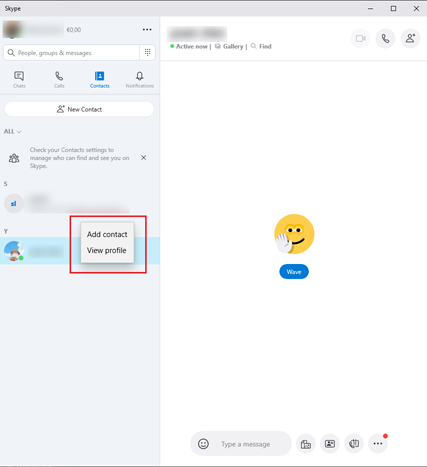Viewport: 427px width, 467px height.
Task: Expand the ALL contacts filter
Action: click(x=13, y=131)
